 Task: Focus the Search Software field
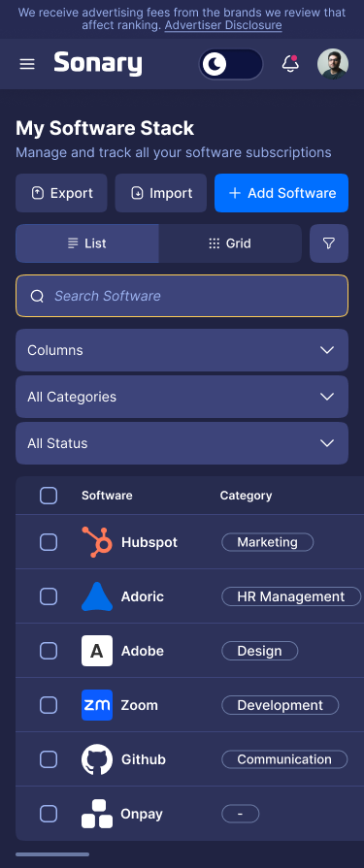coord(182,296)
